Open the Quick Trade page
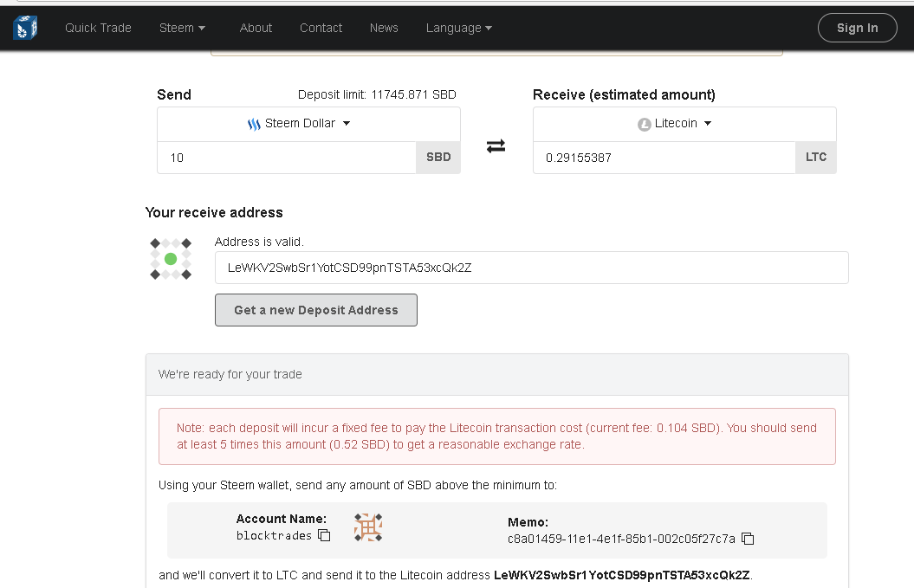Image resolution: width=914 pixels, height=588 pixels. [98, 28]
